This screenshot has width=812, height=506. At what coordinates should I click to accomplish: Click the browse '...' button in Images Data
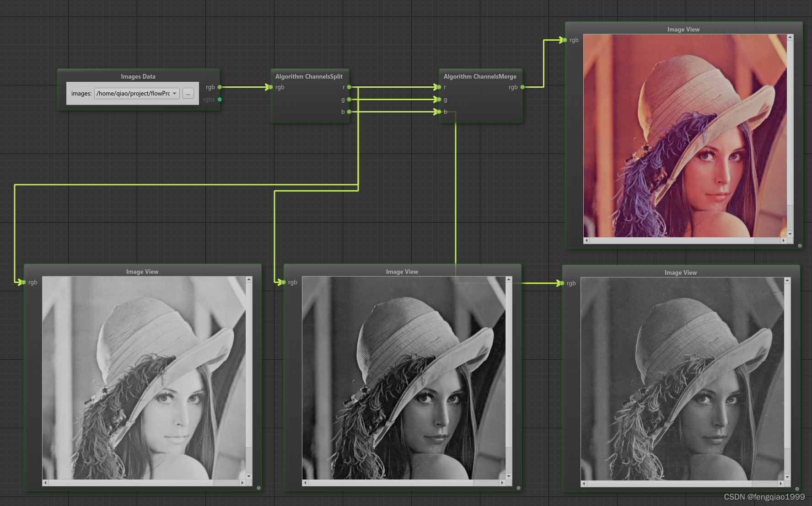pos(188,93)
